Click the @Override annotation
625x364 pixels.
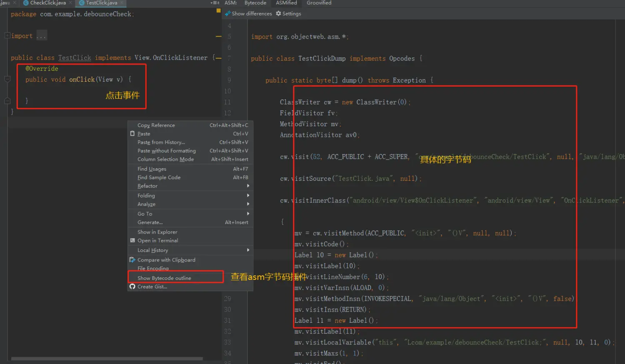(42, 69)
